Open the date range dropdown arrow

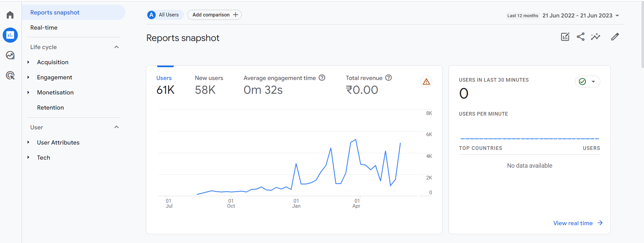pos(617,15)
